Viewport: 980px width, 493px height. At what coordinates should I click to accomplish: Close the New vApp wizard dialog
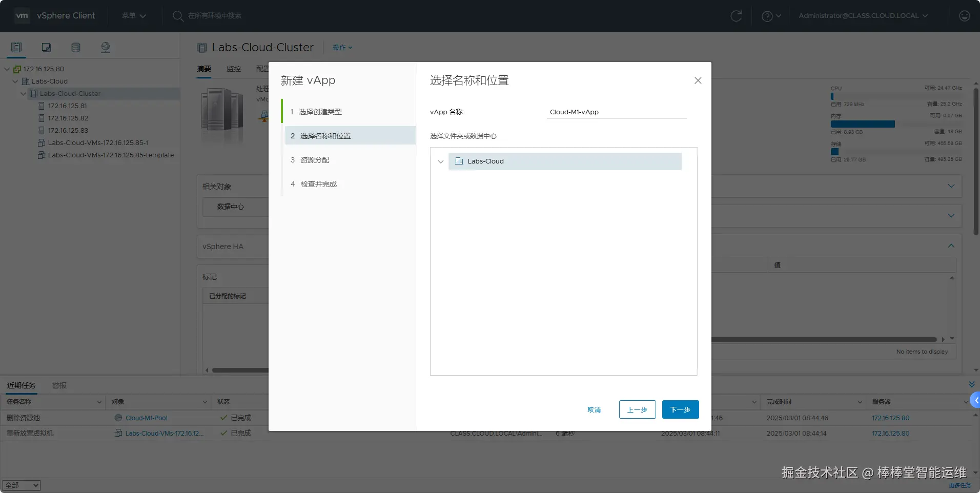click(x=698, y=80)
